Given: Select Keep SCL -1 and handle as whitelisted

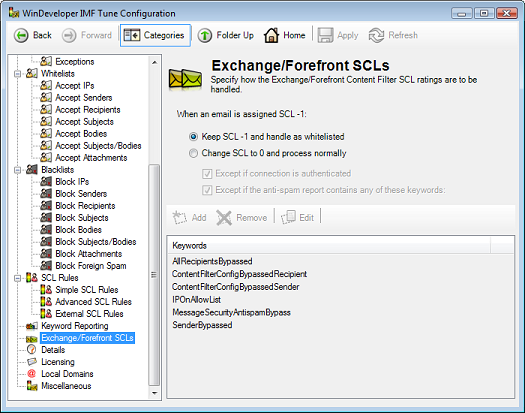Looking at the screenshot, I should 193,137.
